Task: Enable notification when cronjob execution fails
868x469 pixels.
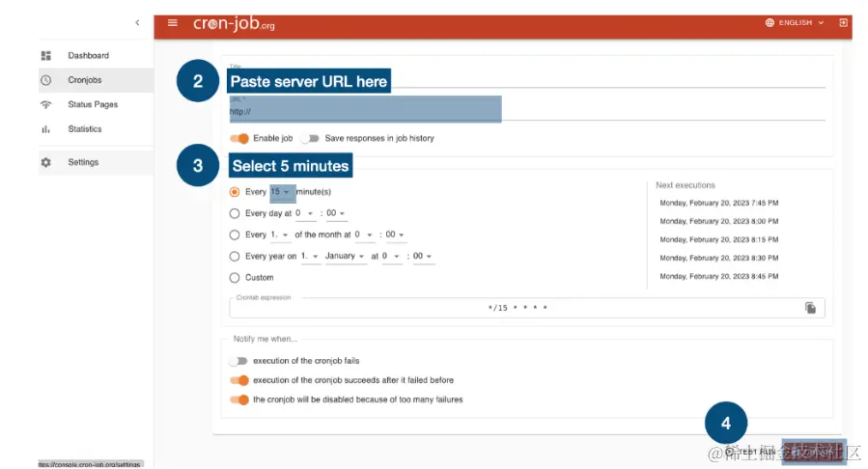Action: pos(239,361)
